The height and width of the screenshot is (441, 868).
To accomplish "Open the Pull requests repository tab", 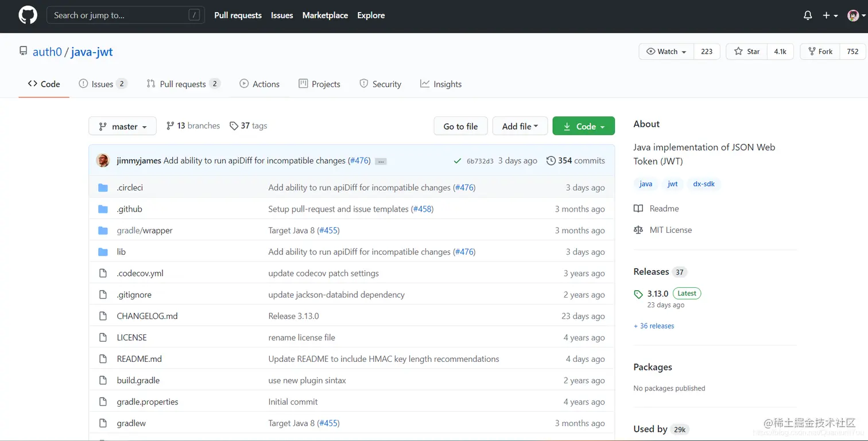I will (183, 84).
